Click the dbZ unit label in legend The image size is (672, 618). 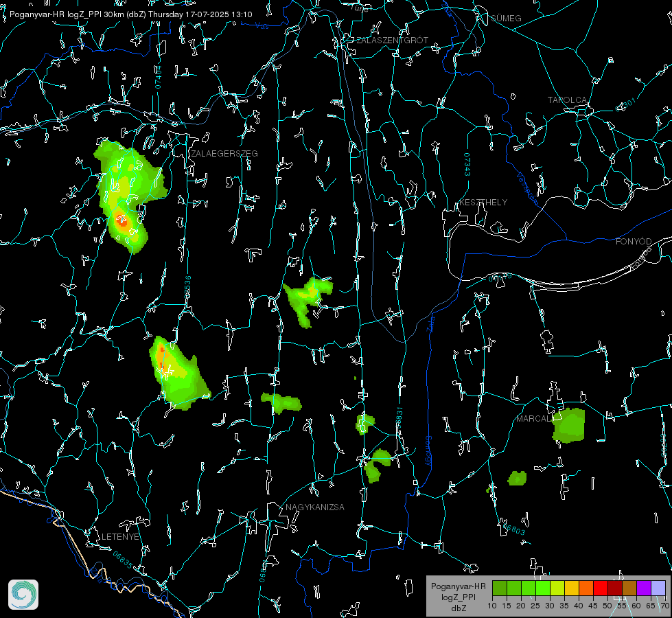point(459,608)
